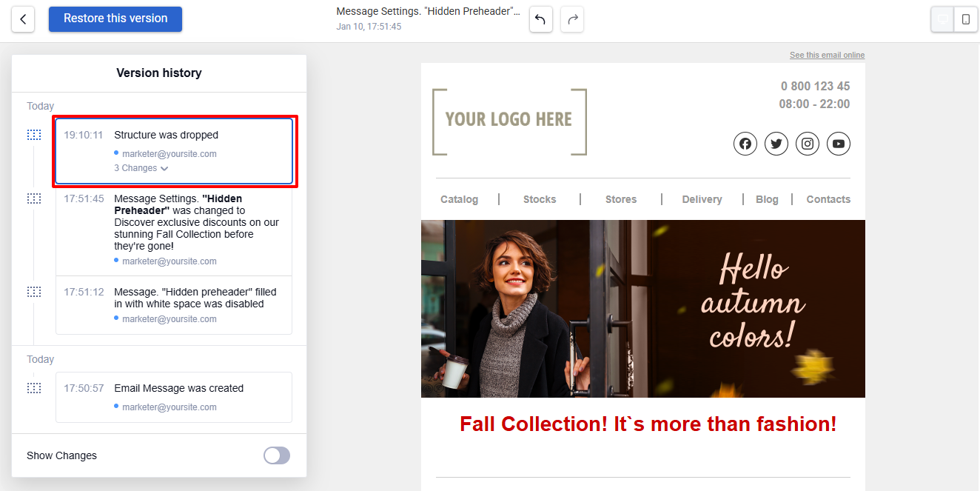Select the 17:51:12 white space disabled version

tap(174, 305)
